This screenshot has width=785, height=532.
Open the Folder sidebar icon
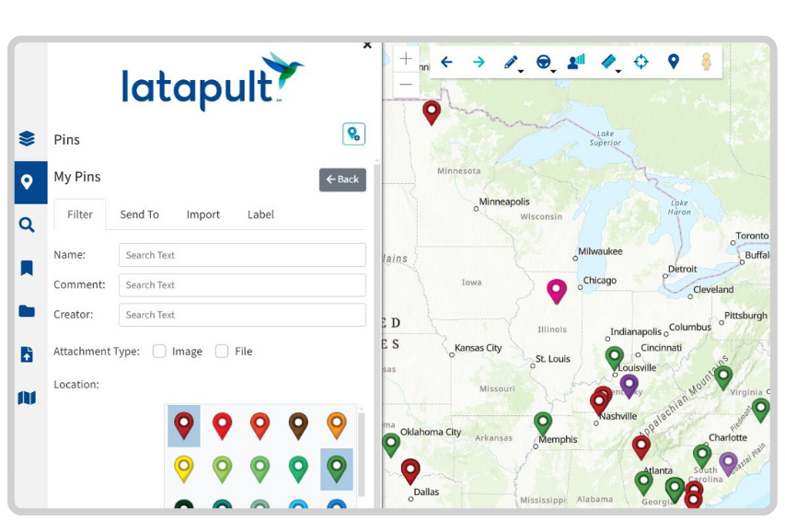point(27,311)
